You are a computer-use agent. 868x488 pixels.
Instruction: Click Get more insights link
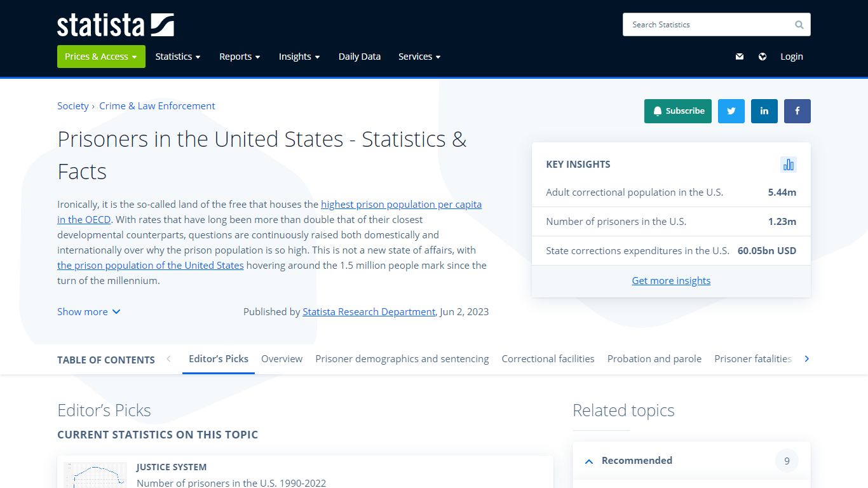(x=671, y=281)
